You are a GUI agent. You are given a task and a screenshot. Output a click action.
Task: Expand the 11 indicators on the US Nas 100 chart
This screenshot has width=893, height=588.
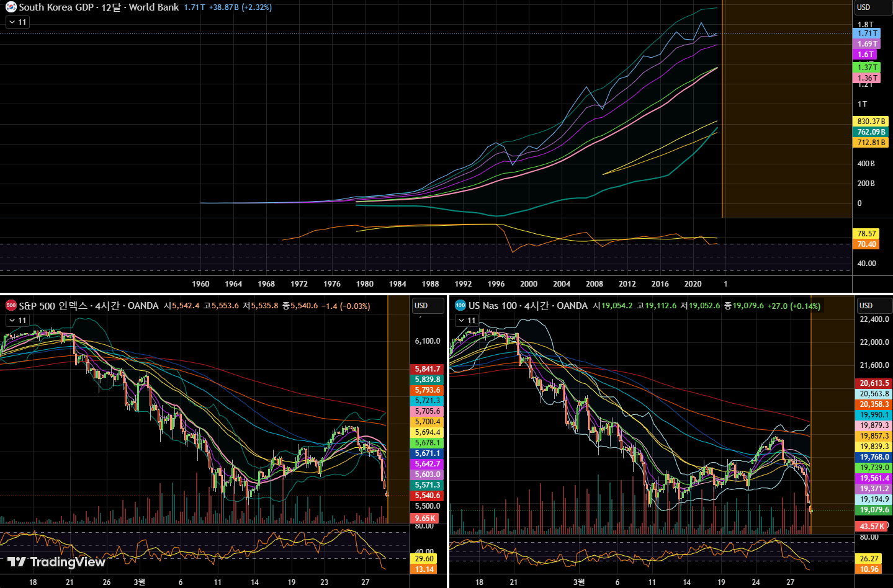pyautogui.click(x=467, y=320)
